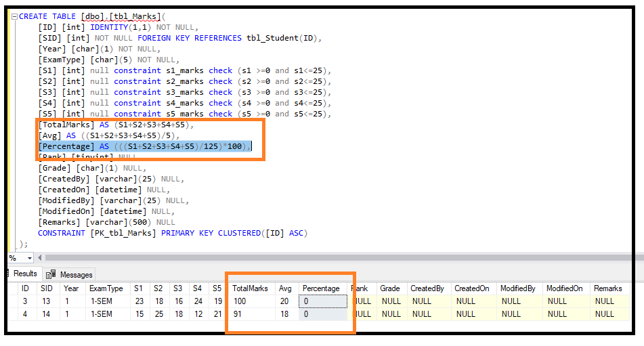Switch to the Results tab
Image resolution: width=644 pixels, height=346 pixels.
pos(25,274)
